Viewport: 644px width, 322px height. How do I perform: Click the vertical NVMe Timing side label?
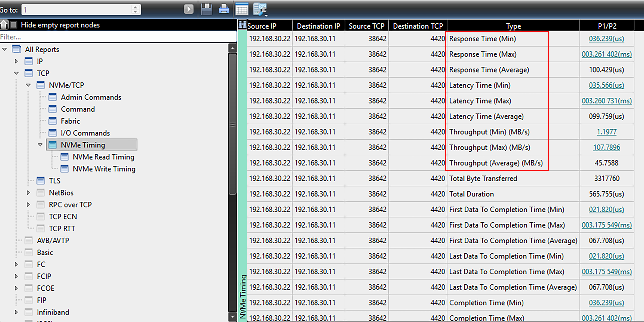[x=243, y=297]
